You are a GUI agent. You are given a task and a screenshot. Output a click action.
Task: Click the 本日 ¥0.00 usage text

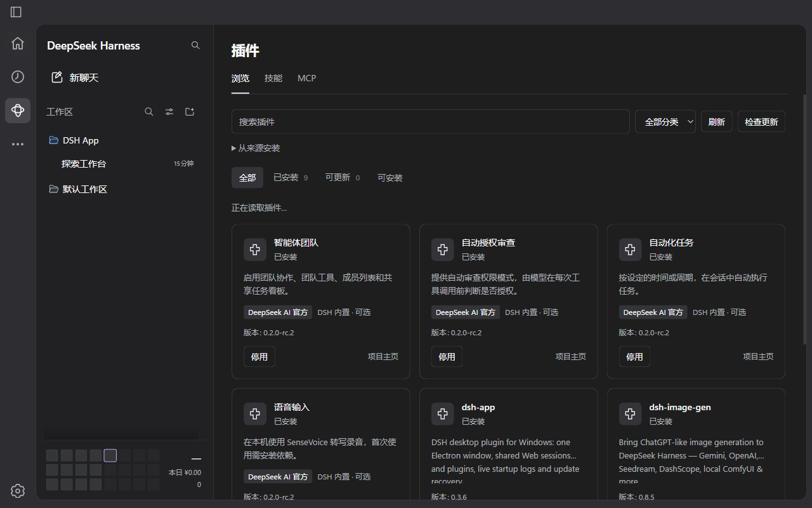(185, 472)
